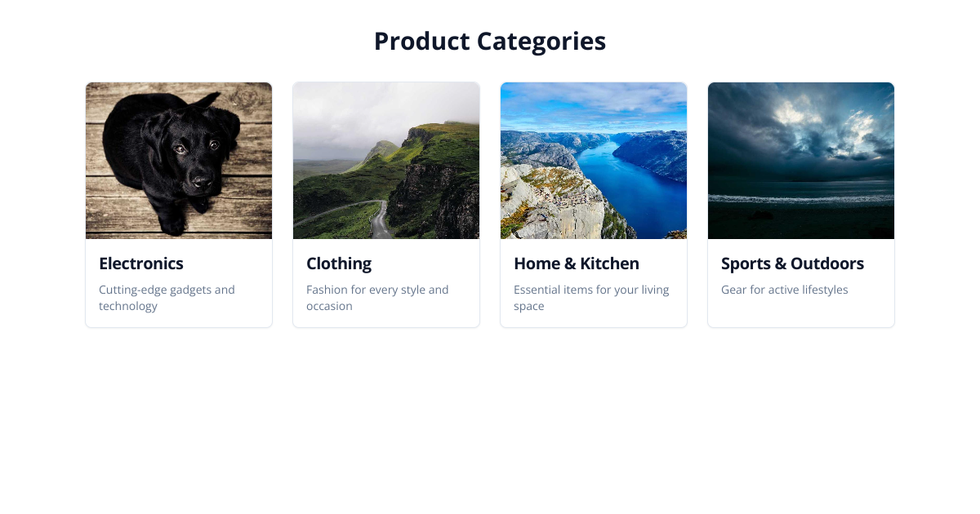Click the ocean waves in the stormy photo
The image size is (980, 514).
(801, 198)
